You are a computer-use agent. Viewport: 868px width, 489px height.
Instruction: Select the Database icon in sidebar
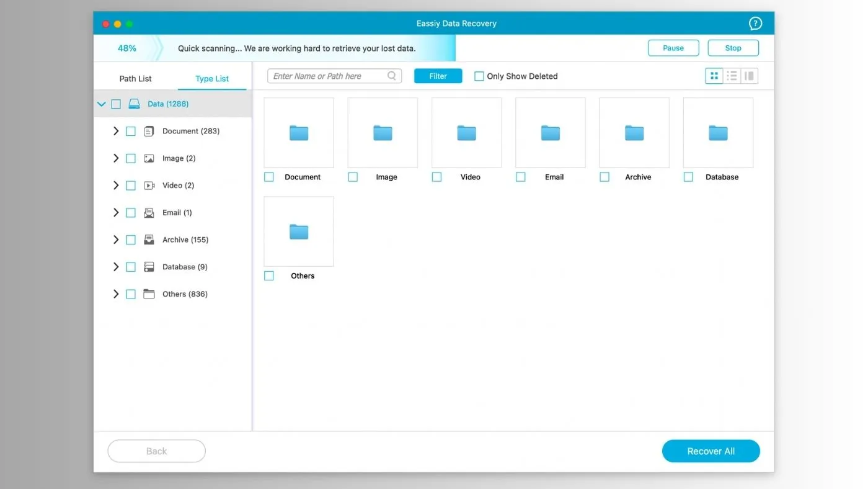point(149,267)
